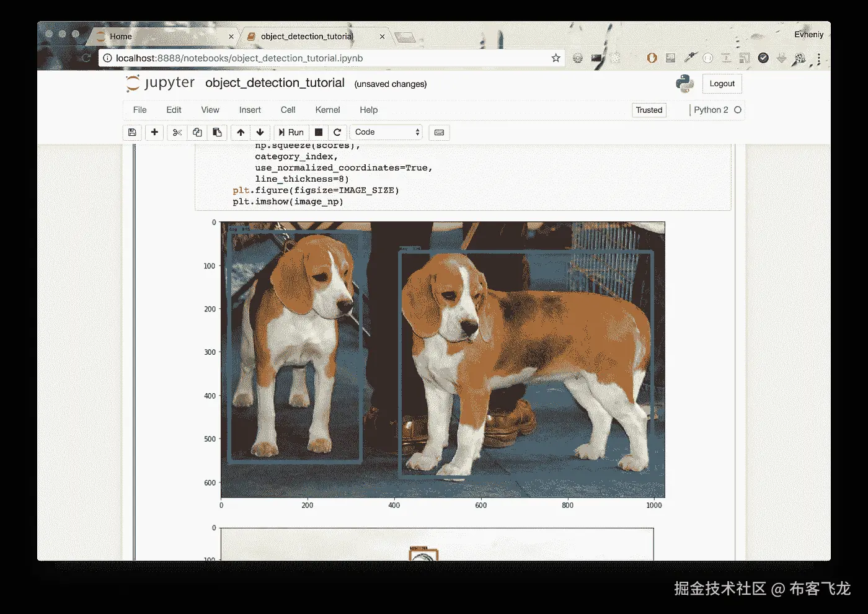Move cell down arrow icon

260,132
